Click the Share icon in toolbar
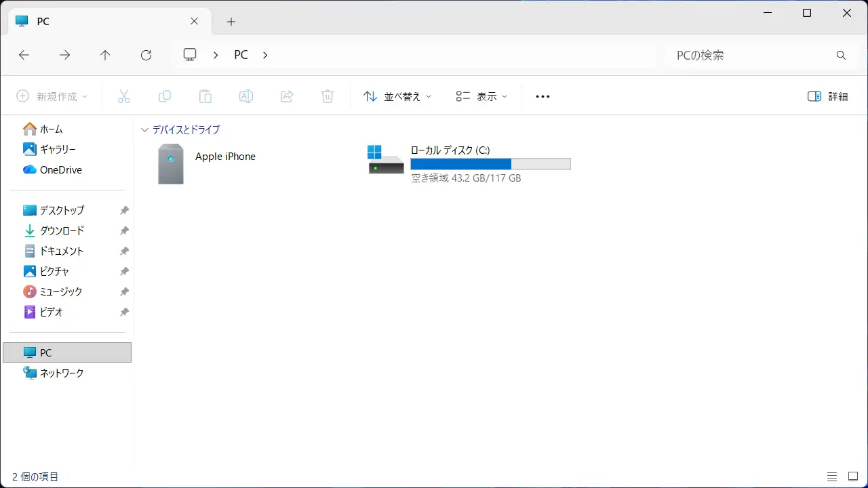 point(287,96)
